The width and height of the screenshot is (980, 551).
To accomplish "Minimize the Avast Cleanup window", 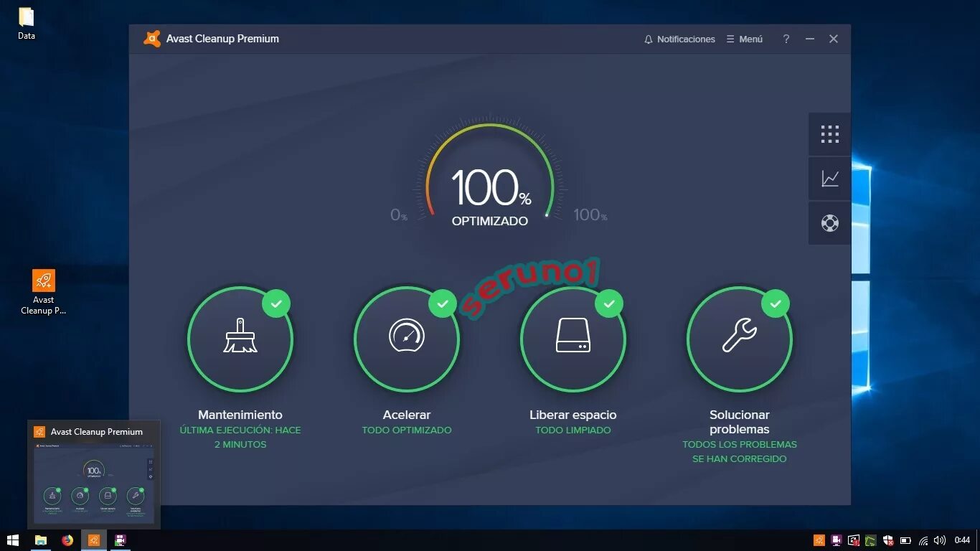I will click(x=810, y=39).
